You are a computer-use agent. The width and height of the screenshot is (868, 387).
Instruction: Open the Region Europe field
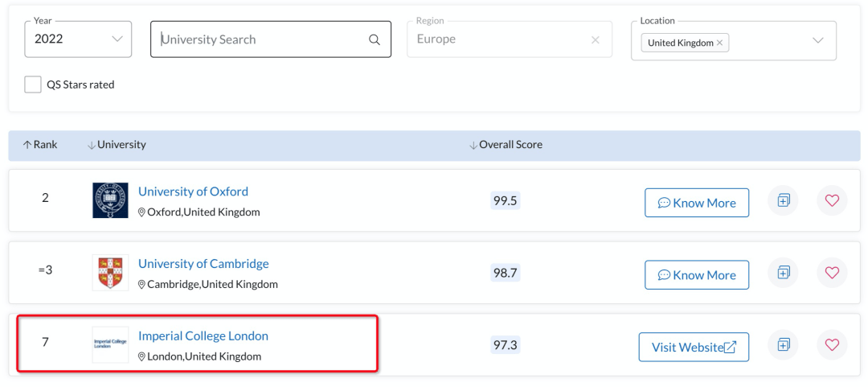tap(510, 39)
